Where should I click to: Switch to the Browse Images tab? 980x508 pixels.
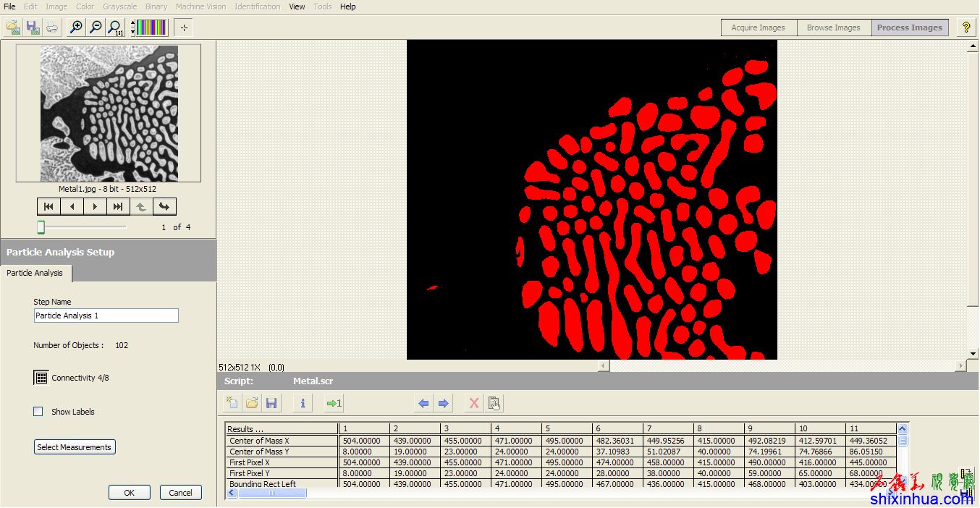[833, 27]
